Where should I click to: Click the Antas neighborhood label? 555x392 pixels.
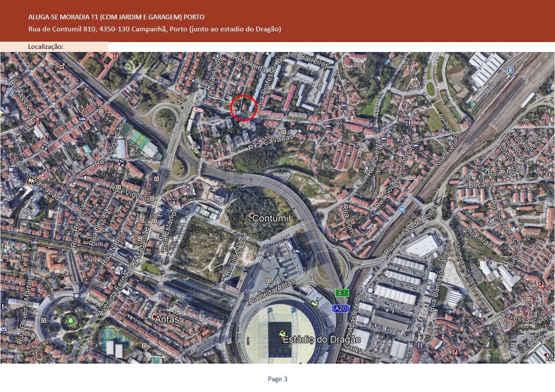tap(166, 319)
